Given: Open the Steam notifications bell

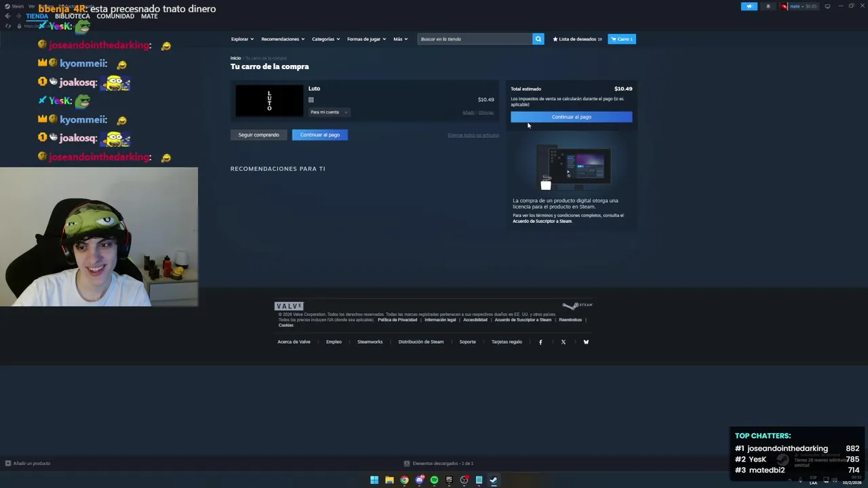Looking at the screenshot, I should [x=768, y=6].
